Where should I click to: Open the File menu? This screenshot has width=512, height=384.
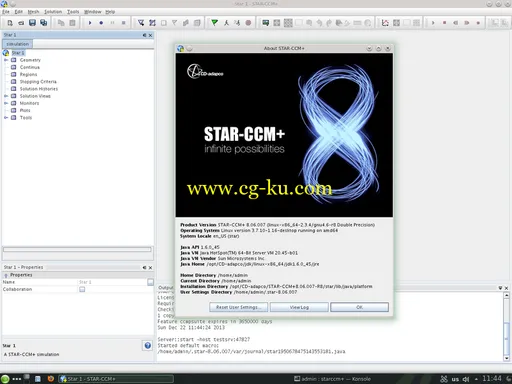6,12
